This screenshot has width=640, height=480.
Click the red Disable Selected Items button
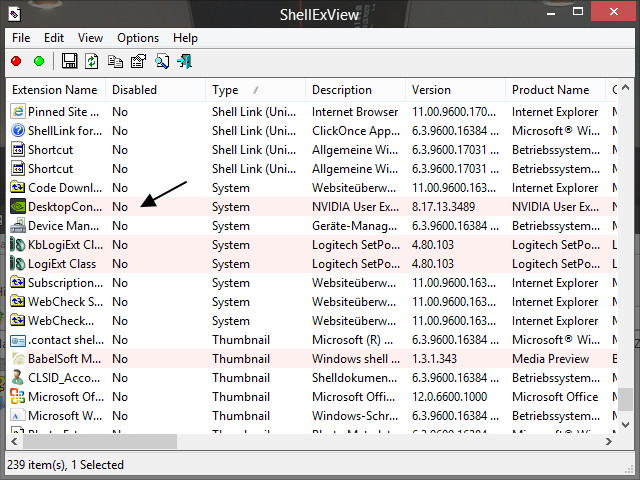tap(16, 61)
